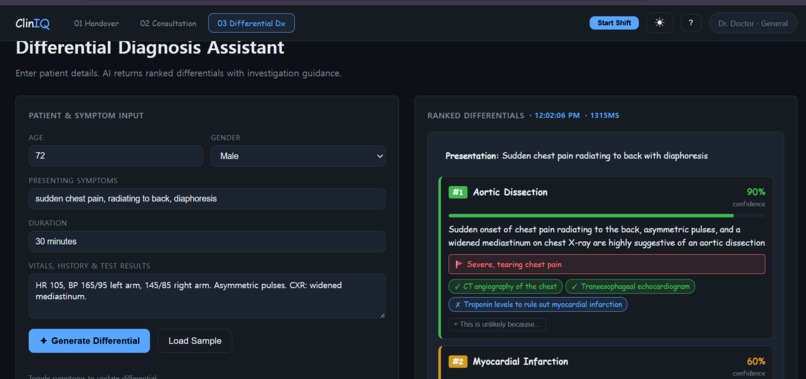
Task: Click Generate Differential button
Action: pyautogui.click(x=89, y=341)
